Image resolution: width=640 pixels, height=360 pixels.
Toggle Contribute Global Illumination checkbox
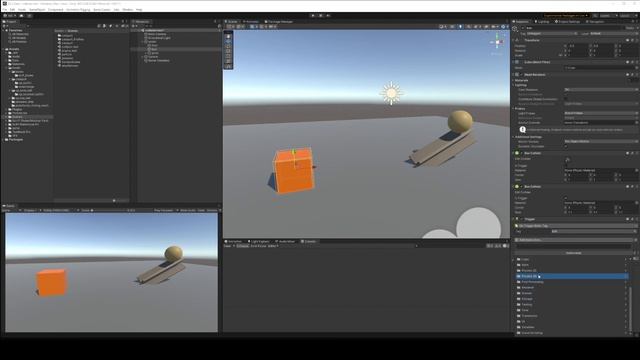566,99
